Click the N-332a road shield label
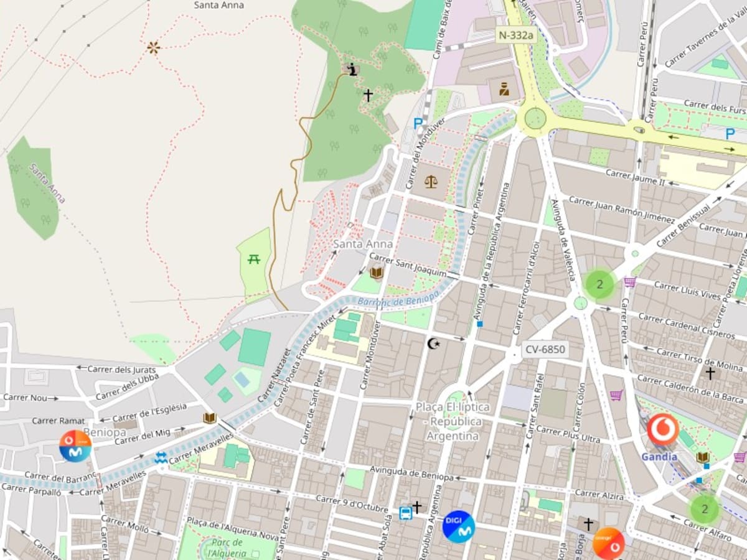Screen dimensions: 747x560 [516, 35]
